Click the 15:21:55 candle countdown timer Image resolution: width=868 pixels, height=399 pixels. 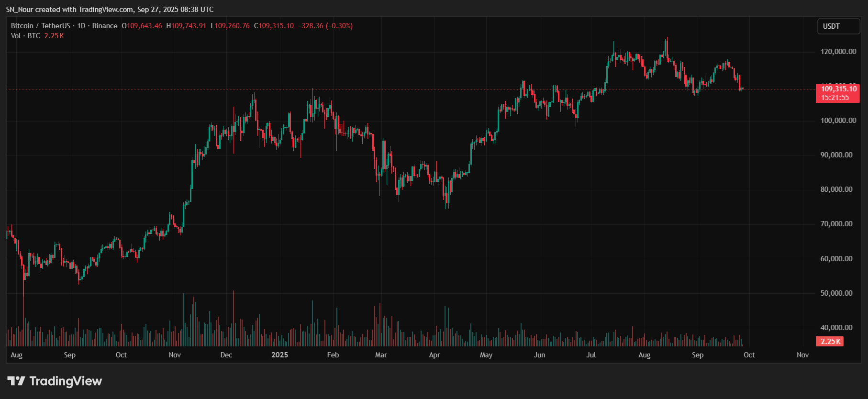(835, 98)
